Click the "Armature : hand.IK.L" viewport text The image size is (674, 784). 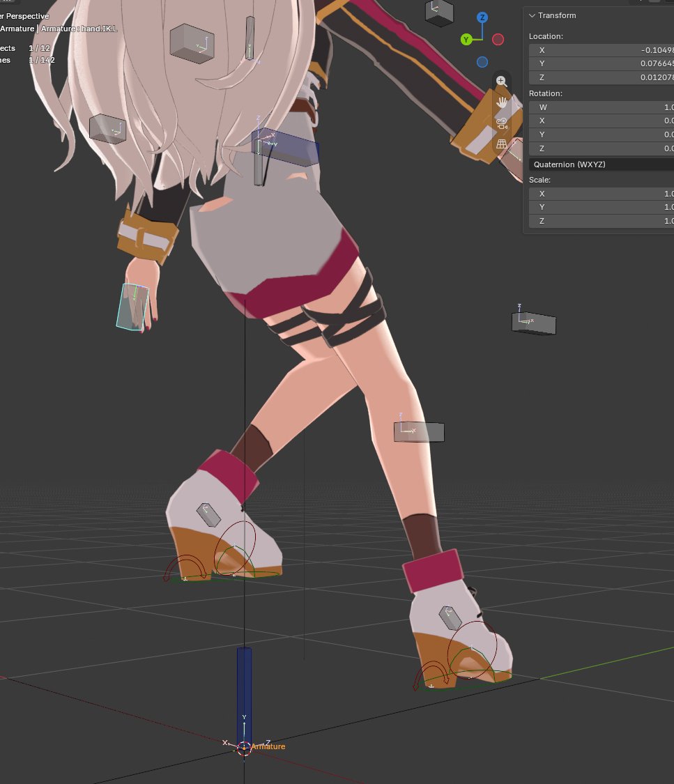79,29
